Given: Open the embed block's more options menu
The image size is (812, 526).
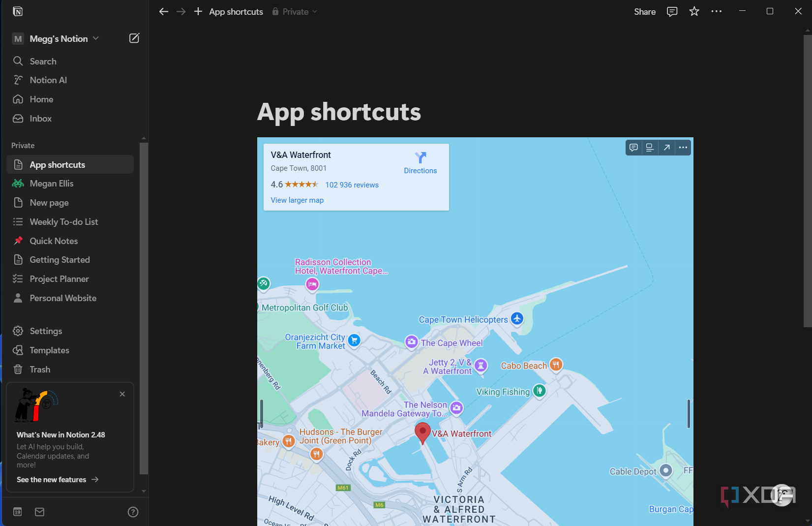Looking at the screenshot, I should (x=683, y=148).
